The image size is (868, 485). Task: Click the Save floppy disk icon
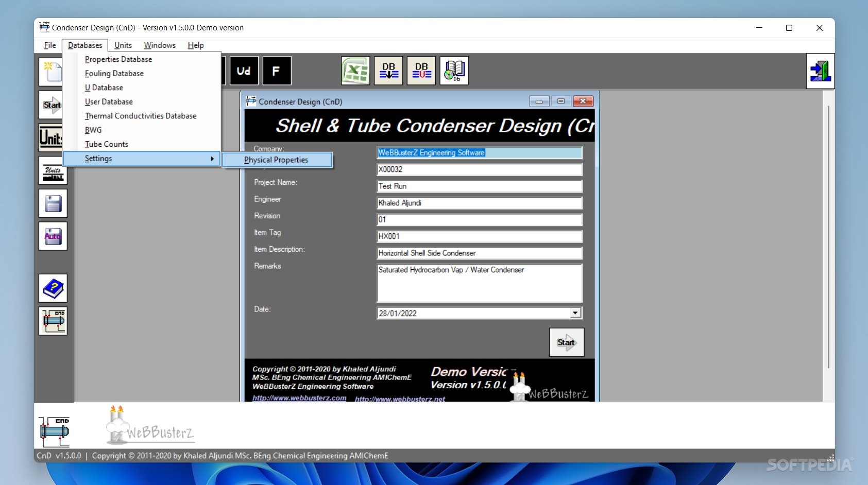pos(53,203)
